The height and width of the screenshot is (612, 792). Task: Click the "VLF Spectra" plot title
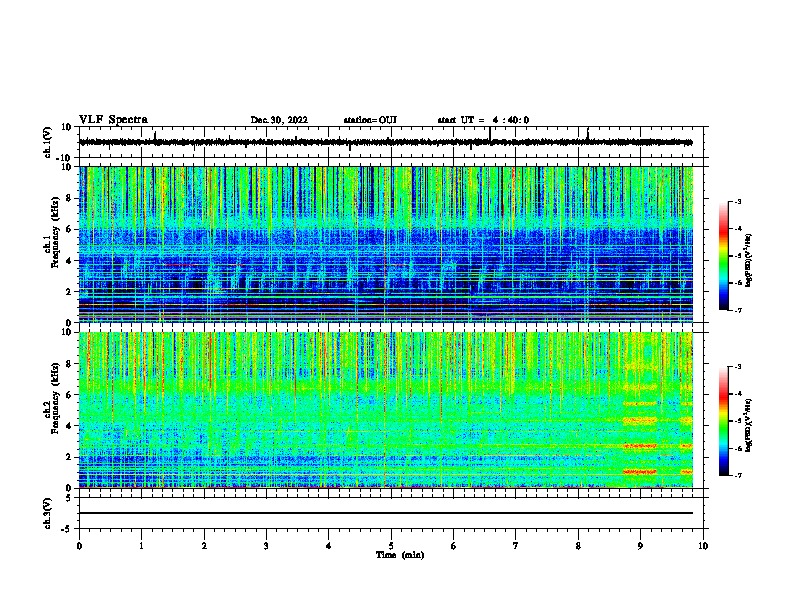click(x=113, y=120)
